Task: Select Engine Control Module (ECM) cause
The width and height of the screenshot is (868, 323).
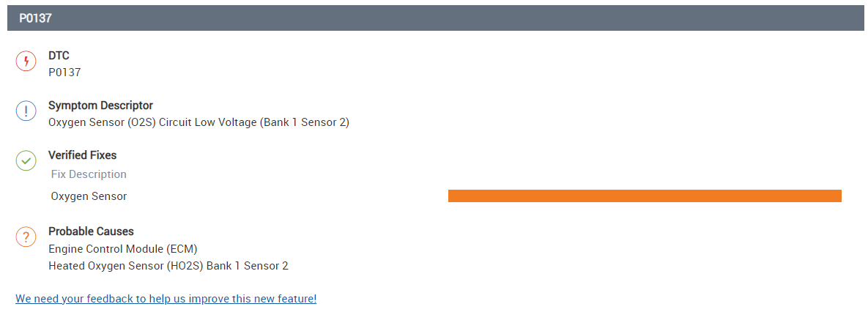Action: coord(123,249)
